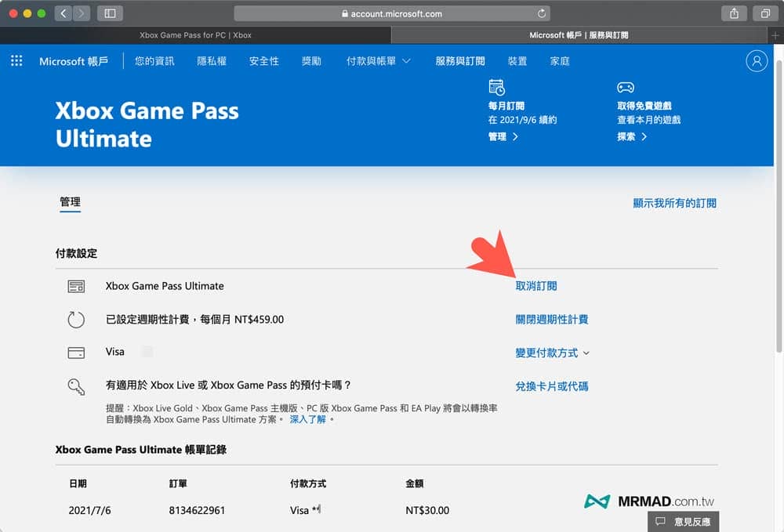The height and width of the screenshot is (532, 784).
Task: Click the Xbox Game Pass Ultimate page heading
Action: [147, 125]
